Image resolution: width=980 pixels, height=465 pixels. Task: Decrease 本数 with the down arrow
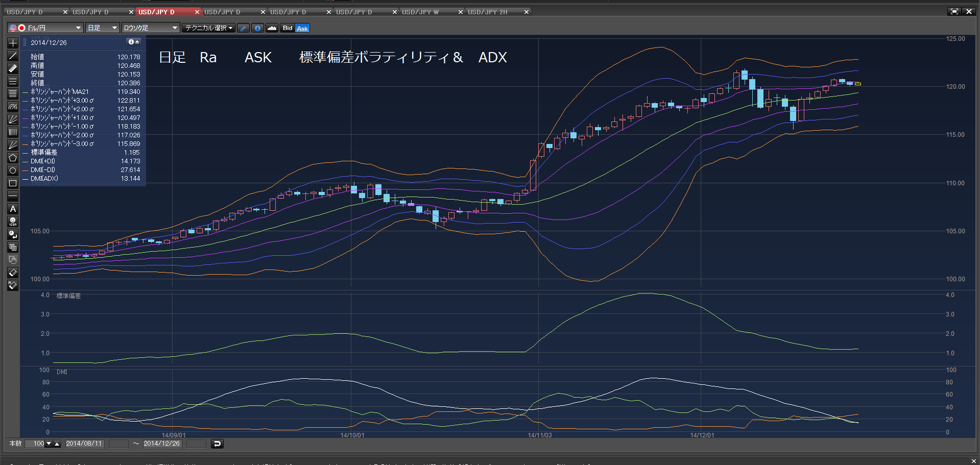coord(49,444)
